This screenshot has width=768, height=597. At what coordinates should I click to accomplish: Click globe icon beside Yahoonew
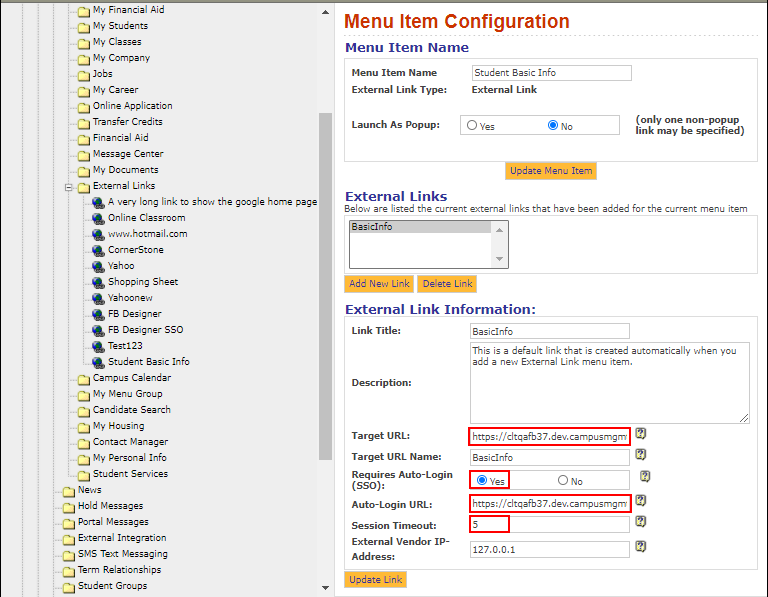[98, 299]
